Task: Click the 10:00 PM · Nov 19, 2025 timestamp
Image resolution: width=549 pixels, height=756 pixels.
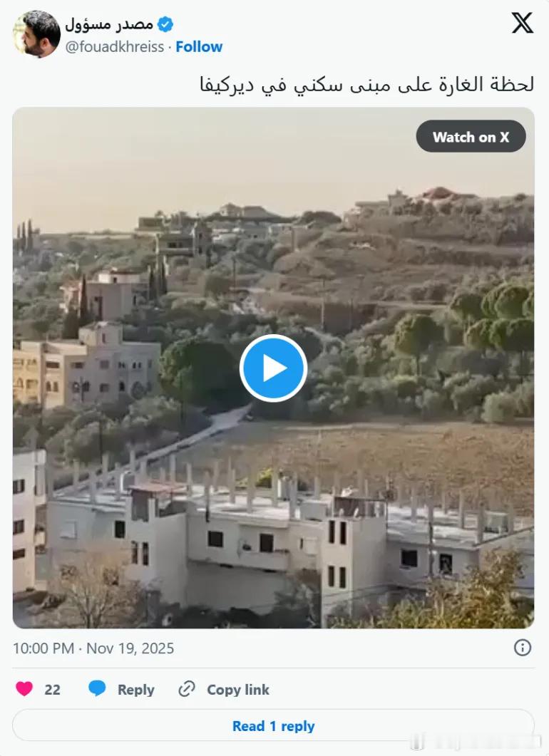Action: 93,648
